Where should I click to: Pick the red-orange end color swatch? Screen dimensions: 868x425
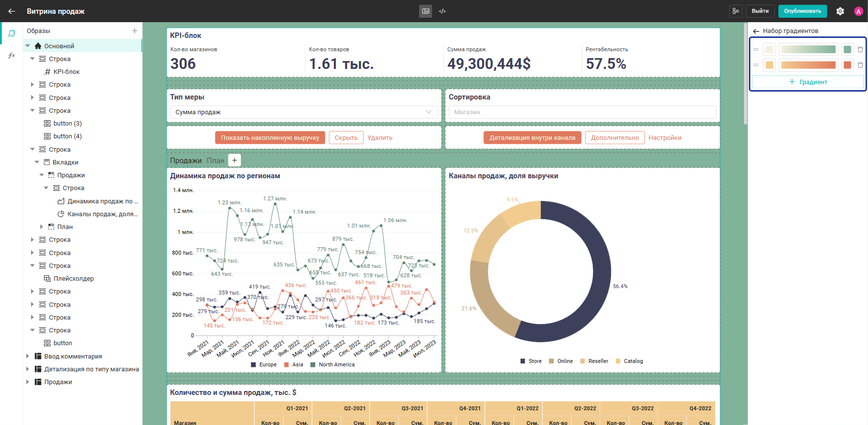[847, 65]
